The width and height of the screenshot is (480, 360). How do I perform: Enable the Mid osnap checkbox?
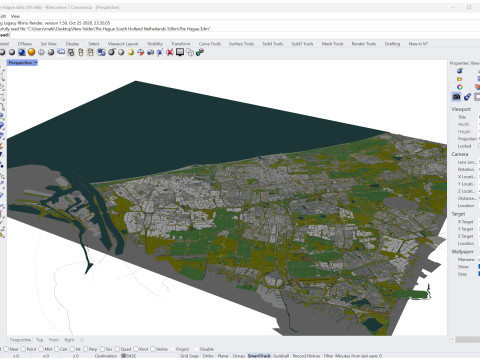tap(41, 349)
